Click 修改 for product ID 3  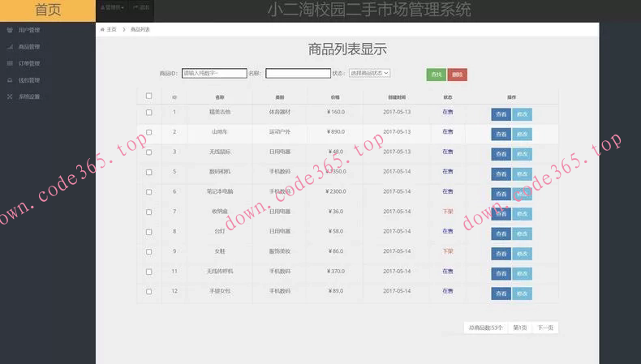click(522, 154)
